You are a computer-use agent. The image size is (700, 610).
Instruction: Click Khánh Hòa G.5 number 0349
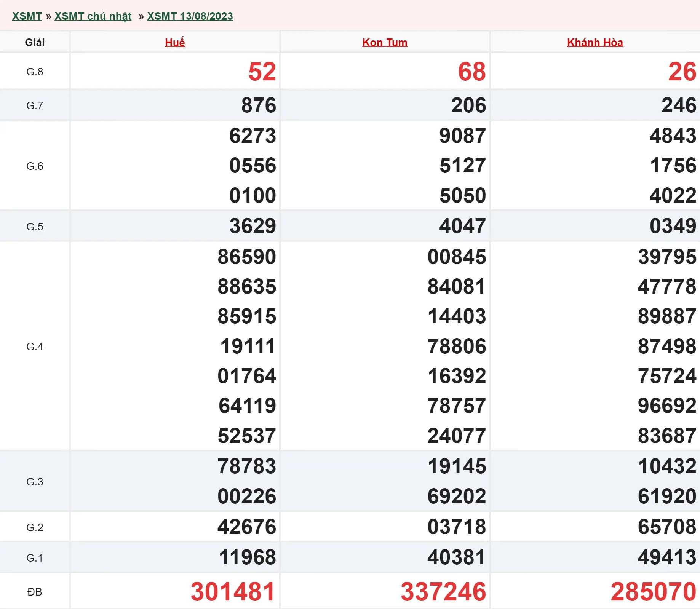(x=673, y=226)
